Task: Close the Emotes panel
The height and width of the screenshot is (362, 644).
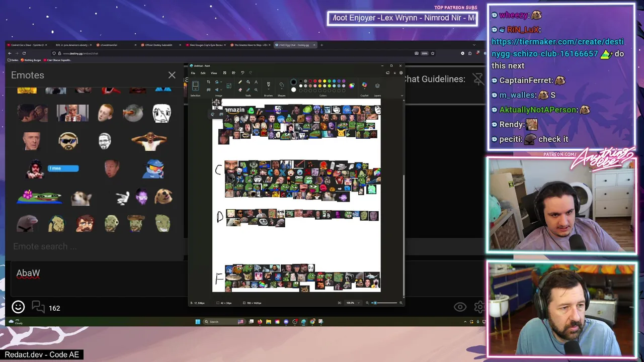Action: point(172,75)
